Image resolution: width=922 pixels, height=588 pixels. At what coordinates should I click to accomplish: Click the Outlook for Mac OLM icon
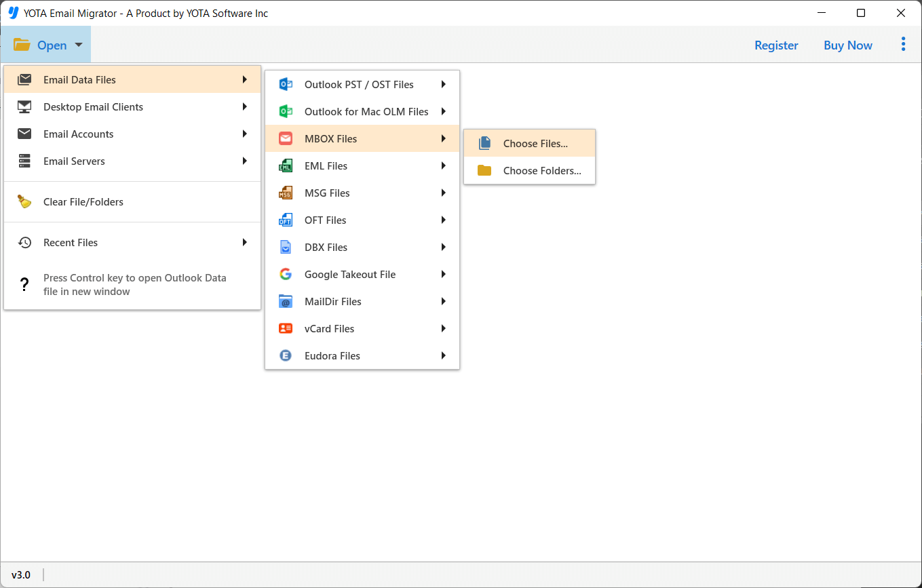point(286,111)
